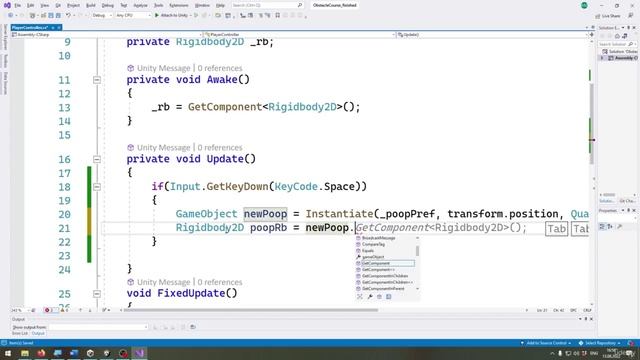Click the IntelliSense list scrollbar thumb
640x360 pixels.
417,250
